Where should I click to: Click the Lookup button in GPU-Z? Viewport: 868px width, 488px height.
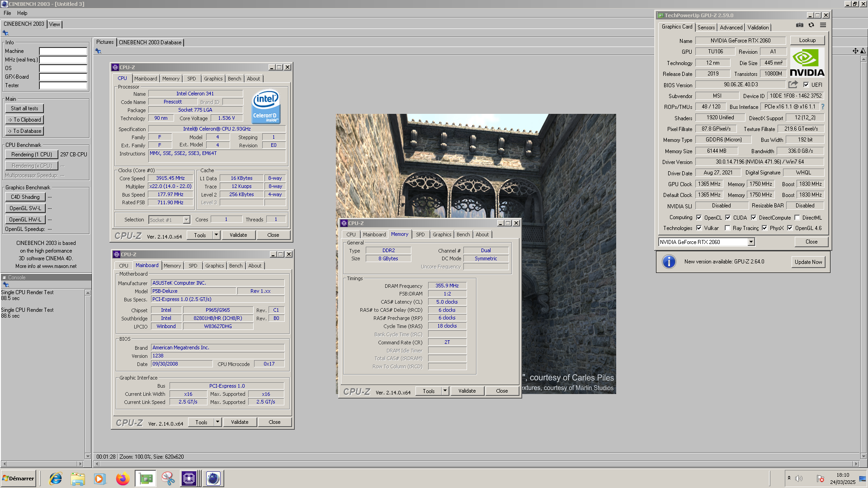click(x=807, y=40)
